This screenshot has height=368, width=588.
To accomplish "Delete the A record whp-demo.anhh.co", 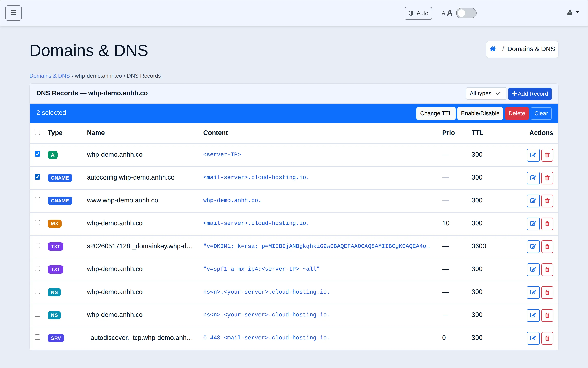I will (547, 155).
